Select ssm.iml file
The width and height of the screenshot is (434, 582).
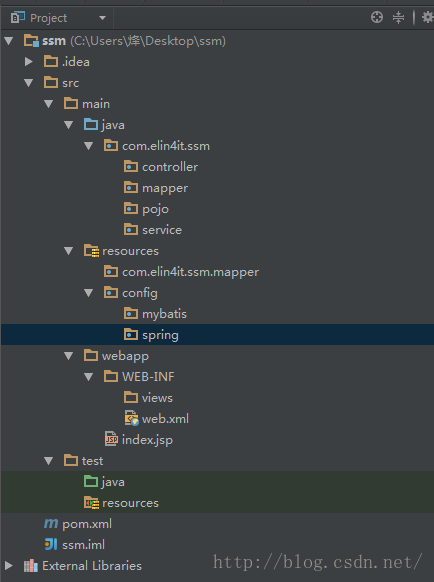[84, 545]
